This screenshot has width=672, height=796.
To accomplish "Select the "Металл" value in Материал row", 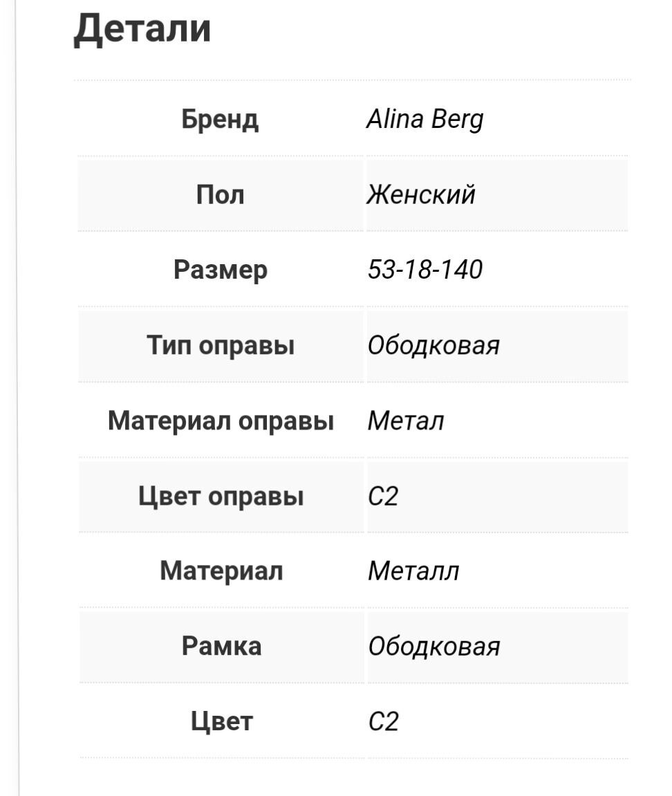I will coord(413,571).
